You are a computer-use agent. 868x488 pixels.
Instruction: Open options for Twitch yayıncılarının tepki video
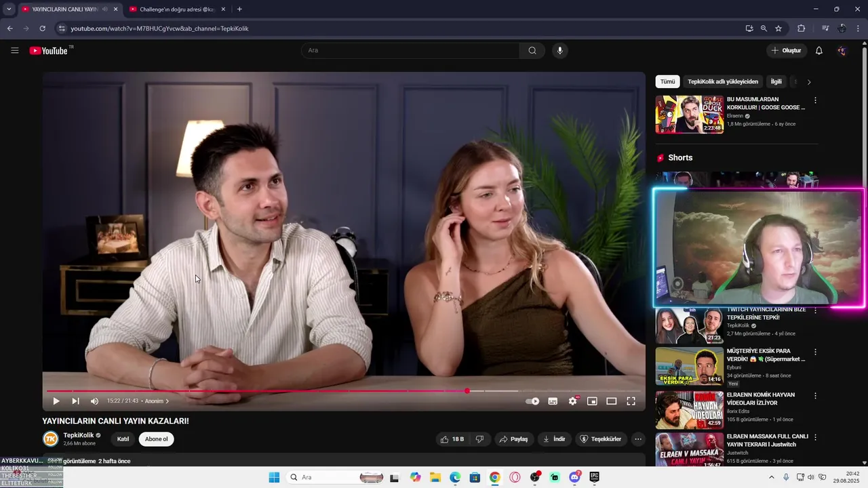tap(815, 311)
